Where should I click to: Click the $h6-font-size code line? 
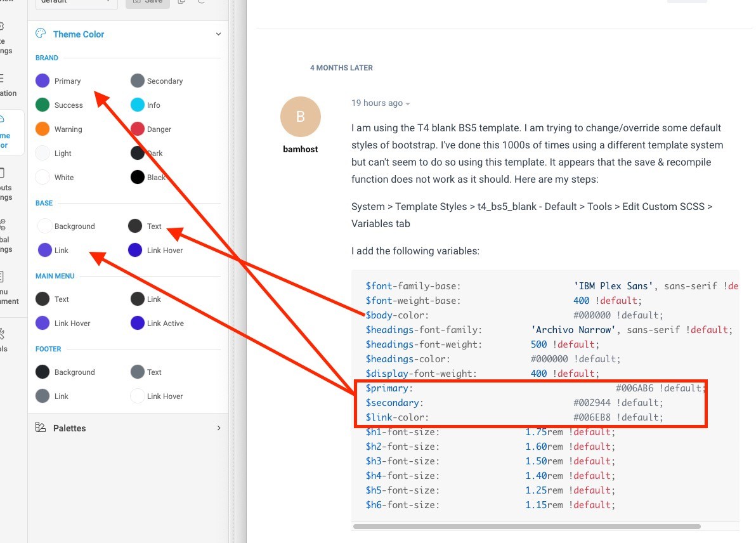[490, 505]
